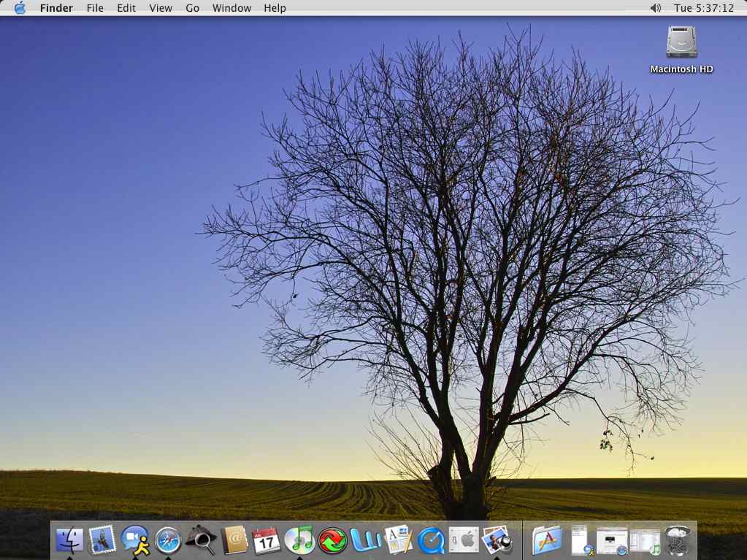Open the Applications folder in the dock
This screenshot has width=747, height=560.
(547, 540)
